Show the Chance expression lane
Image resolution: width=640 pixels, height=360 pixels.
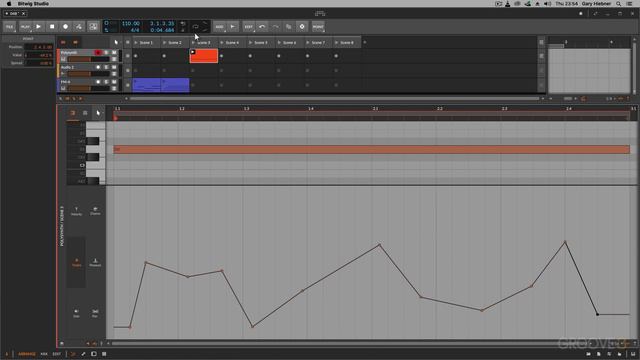pos(95,211)
